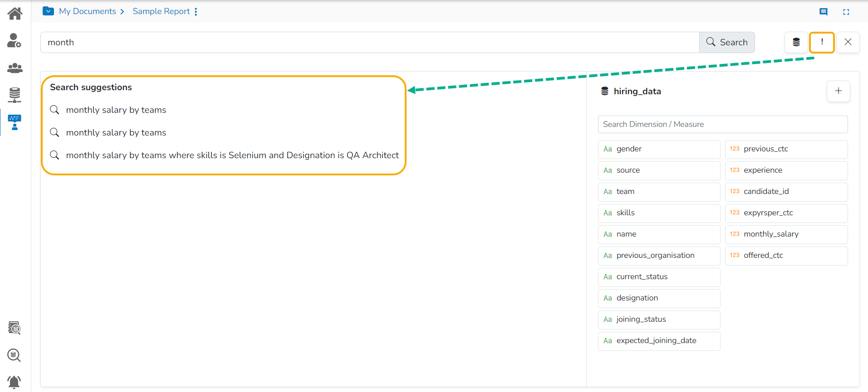Expand the My Documents folder dropdown

48,11
